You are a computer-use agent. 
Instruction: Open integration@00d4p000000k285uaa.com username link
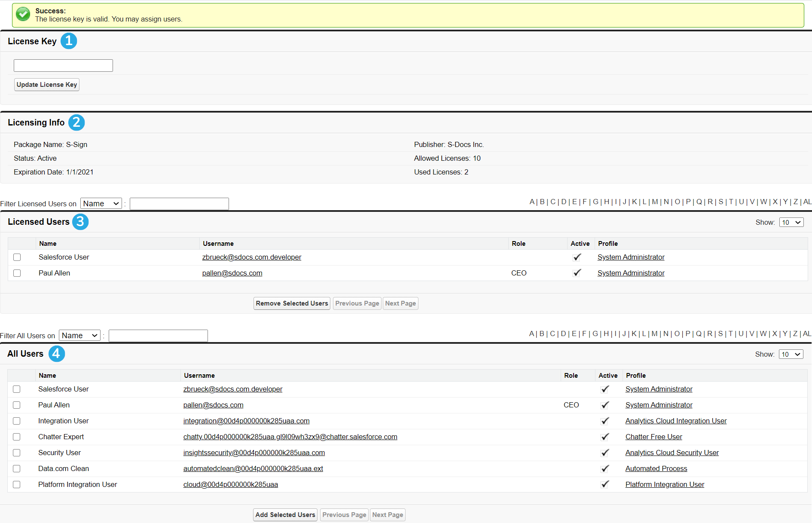pos(246,421)
